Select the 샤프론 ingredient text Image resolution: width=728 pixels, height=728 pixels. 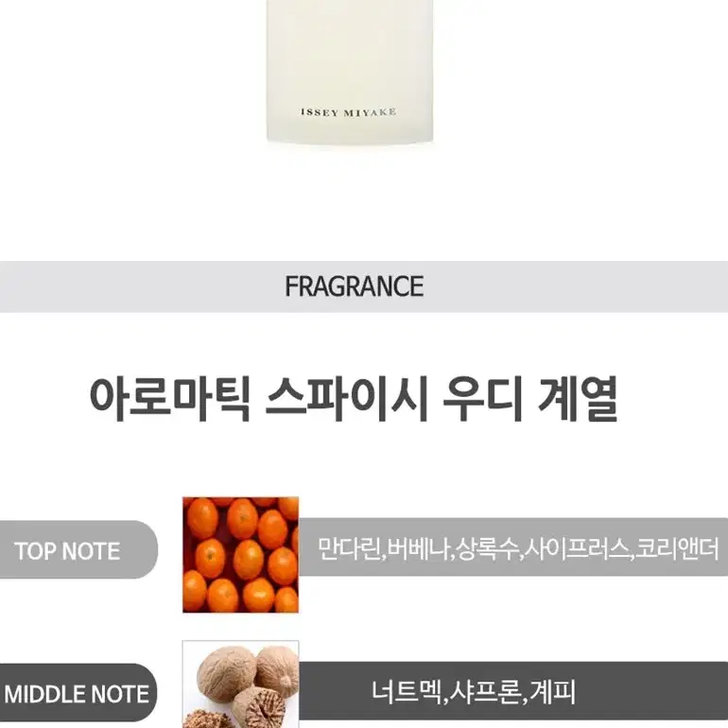[486, 692]
